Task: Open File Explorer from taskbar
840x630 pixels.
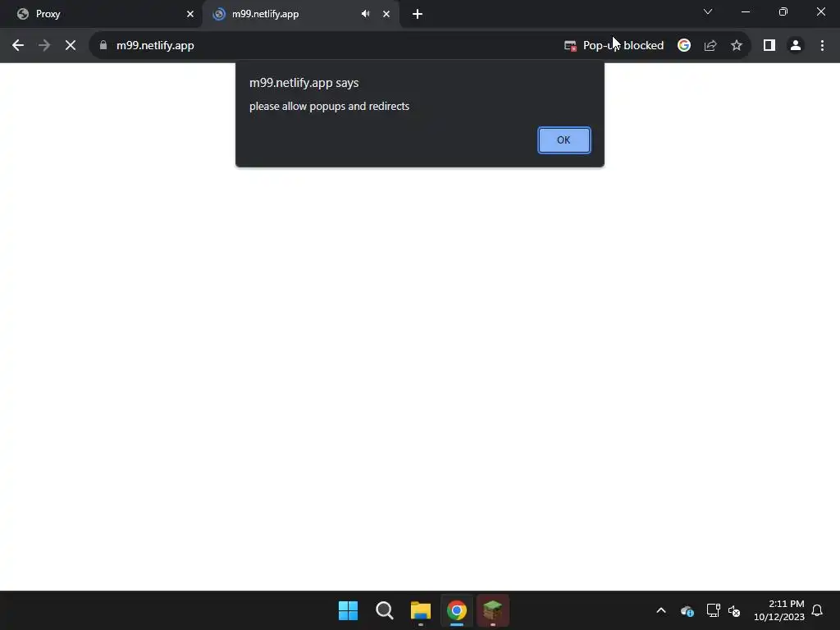Action: [x=421, y=610]
